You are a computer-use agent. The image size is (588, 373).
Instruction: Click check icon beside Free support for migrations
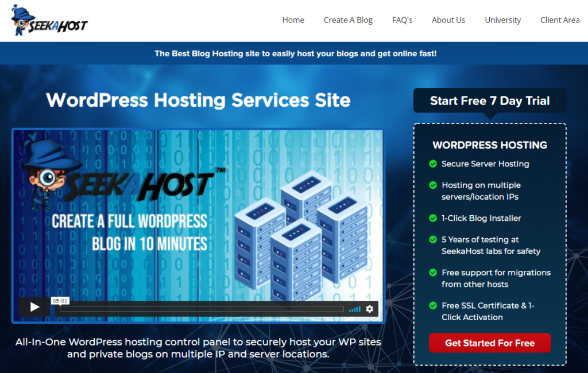tap(433, 273)
